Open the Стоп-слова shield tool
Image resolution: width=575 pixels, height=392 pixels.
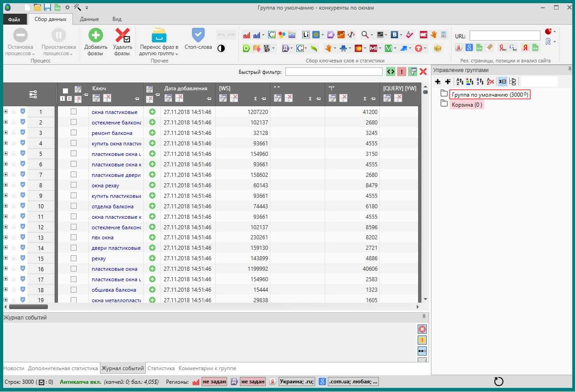(x=198, y=36)
